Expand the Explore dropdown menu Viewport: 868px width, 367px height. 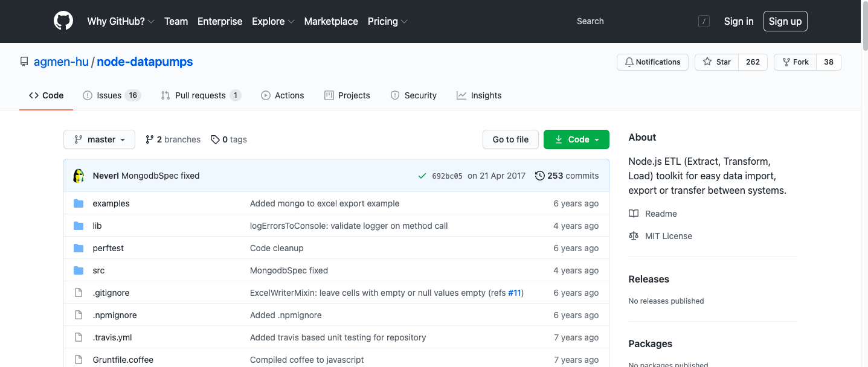click(273, 21)
